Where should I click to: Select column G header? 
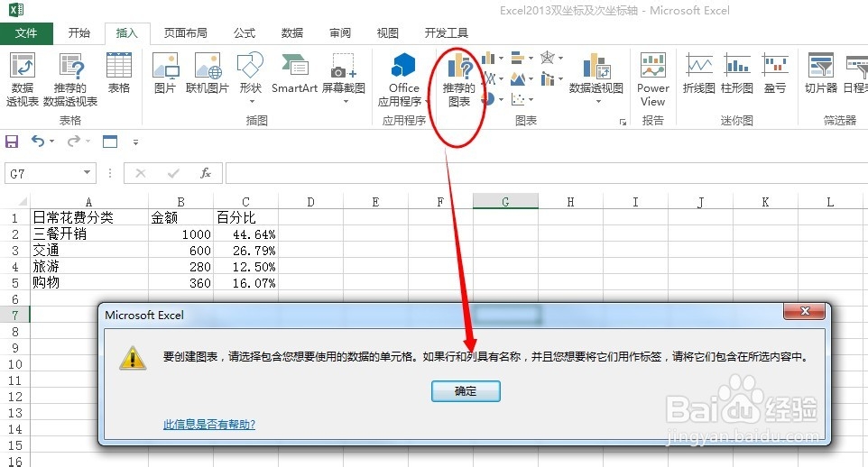[505, 201]
